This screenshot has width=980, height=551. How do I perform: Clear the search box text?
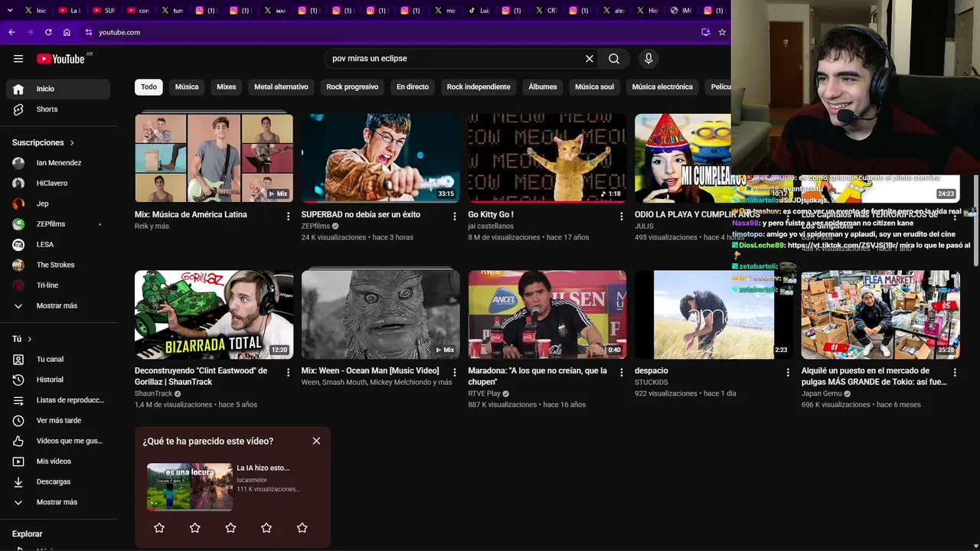click(x=590, y=59)
